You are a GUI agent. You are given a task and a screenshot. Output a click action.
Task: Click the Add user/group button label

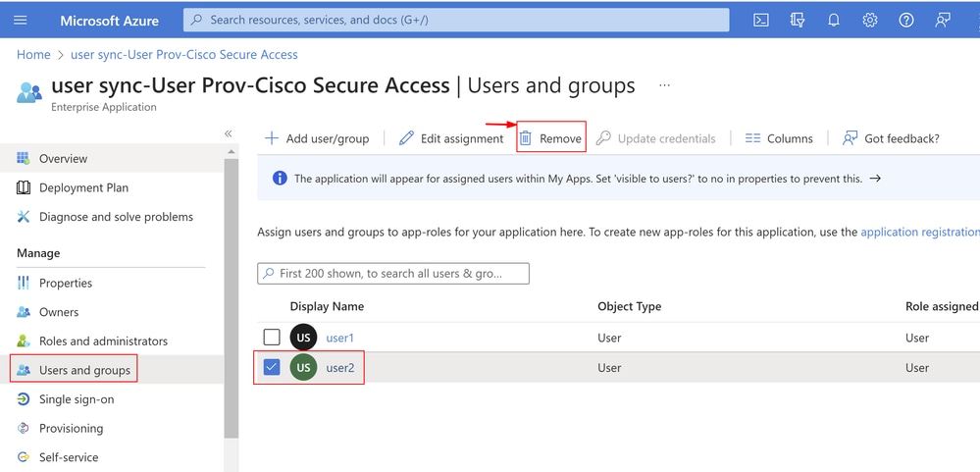[328, 138]
